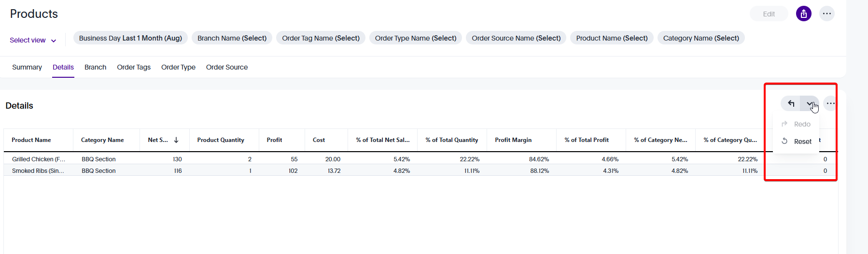Click the Net Sales sort arrow
The height and width of the screenshot is (254, 868).
tap(176, 140)
